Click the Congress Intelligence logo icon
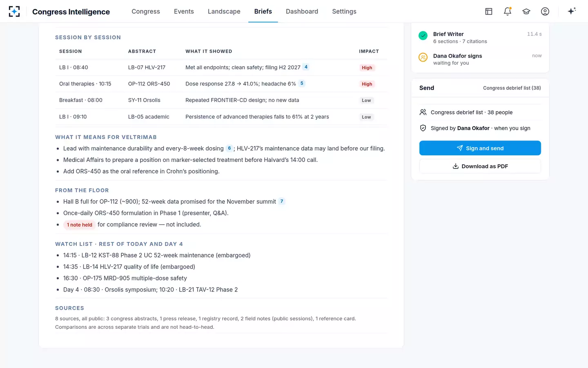Viewport: 588px width, 368px height. pos(14,11)
